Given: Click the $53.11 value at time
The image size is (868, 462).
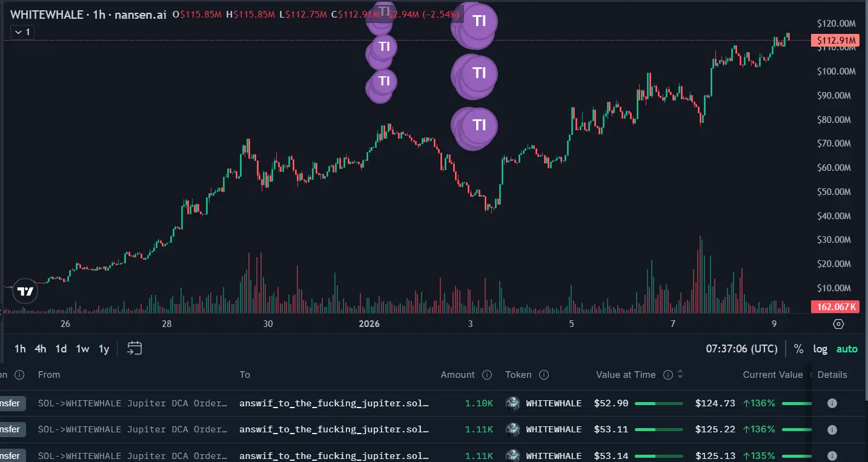Looking at the screenshot, I should [611, 429].
